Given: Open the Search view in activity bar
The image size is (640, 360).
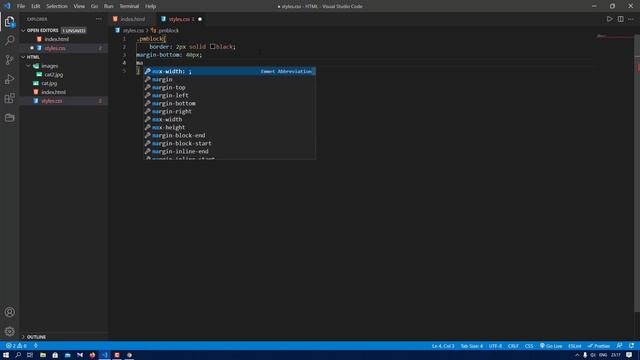Looking at the screenshot, I should pos(9,40).
